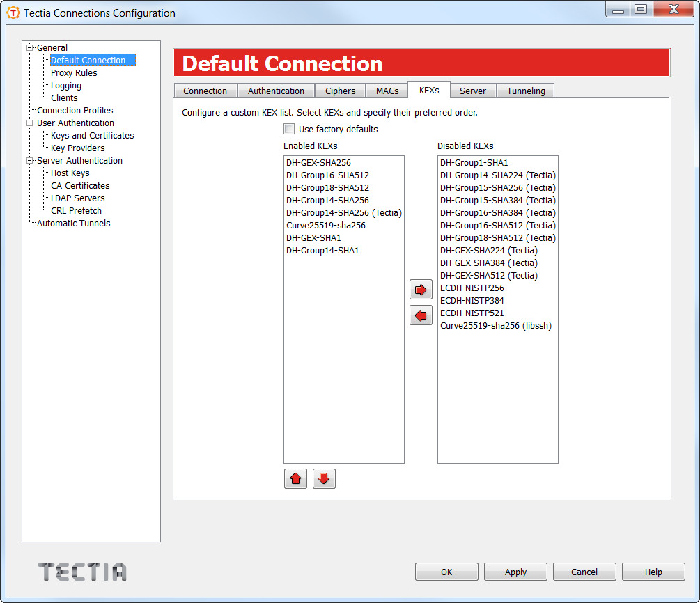700x603 pixels.
Task: Move selected KEX up with the up arrow
Action: click(x=295, y=479)
